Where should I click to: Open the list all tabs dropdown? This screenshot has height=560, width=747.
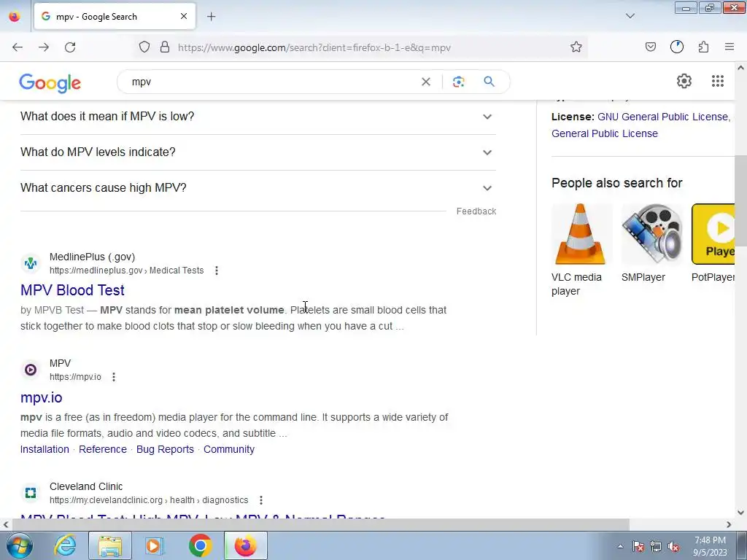(x=630, y=16)
